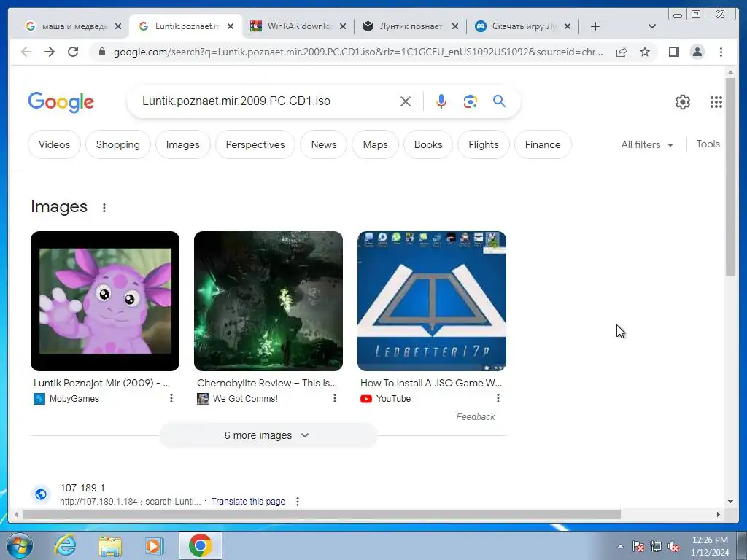The image size is (747, 560).
Task: Go back to previous page
Action: click(26, 52)
